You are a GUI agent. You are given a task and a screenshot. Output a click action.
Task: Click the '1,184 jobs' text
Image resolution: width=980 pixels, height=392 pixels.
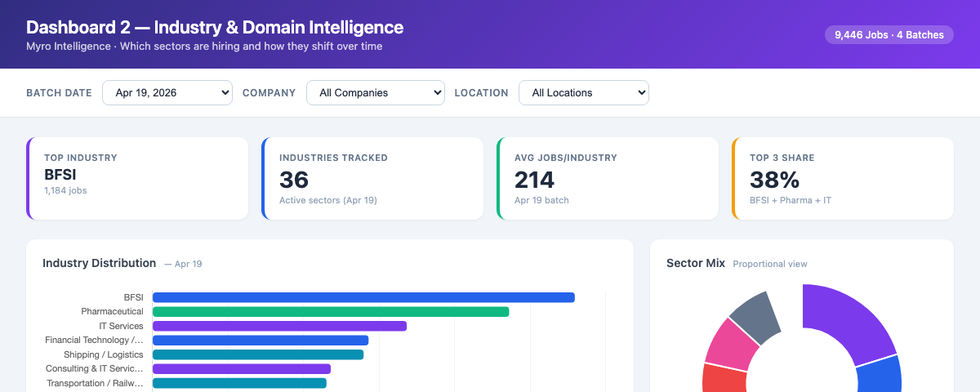click(65, 190)
